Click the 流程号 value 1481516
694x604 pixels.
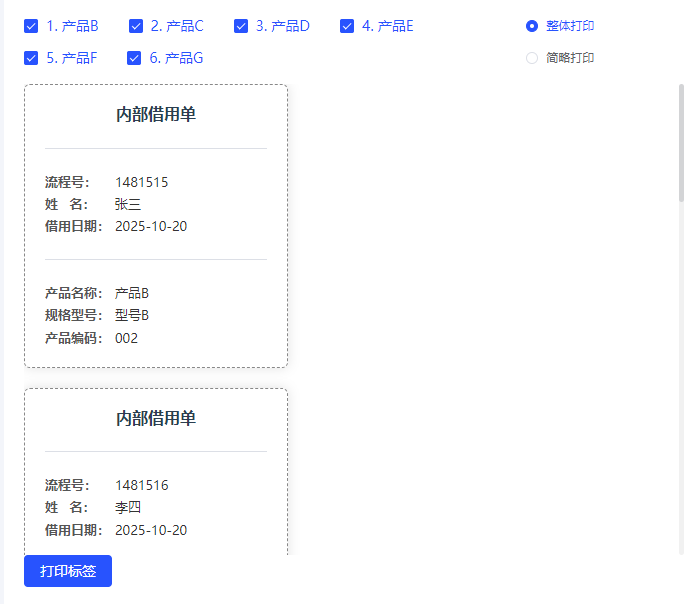(142, 485)
